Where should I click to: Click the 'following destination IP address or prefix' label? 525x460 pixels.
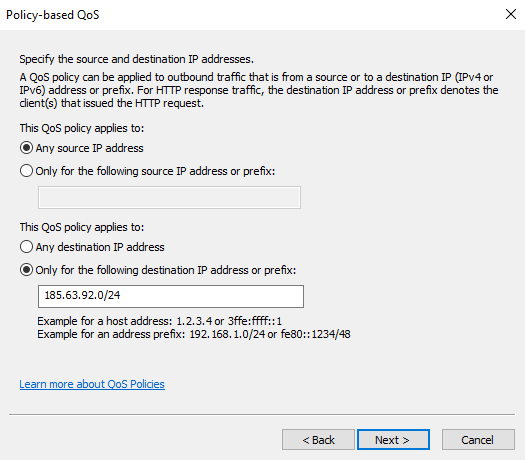coord(166,270)
